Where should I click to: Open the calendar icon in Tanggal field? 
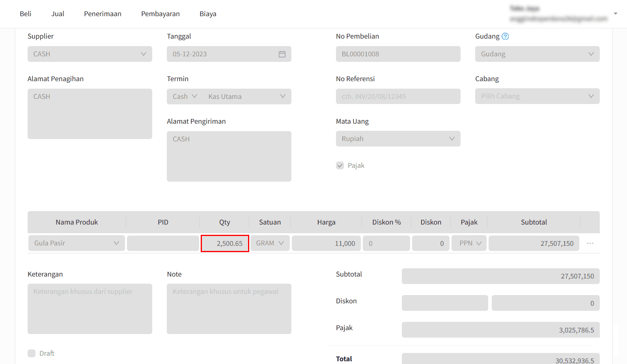(x=282, y=54)
